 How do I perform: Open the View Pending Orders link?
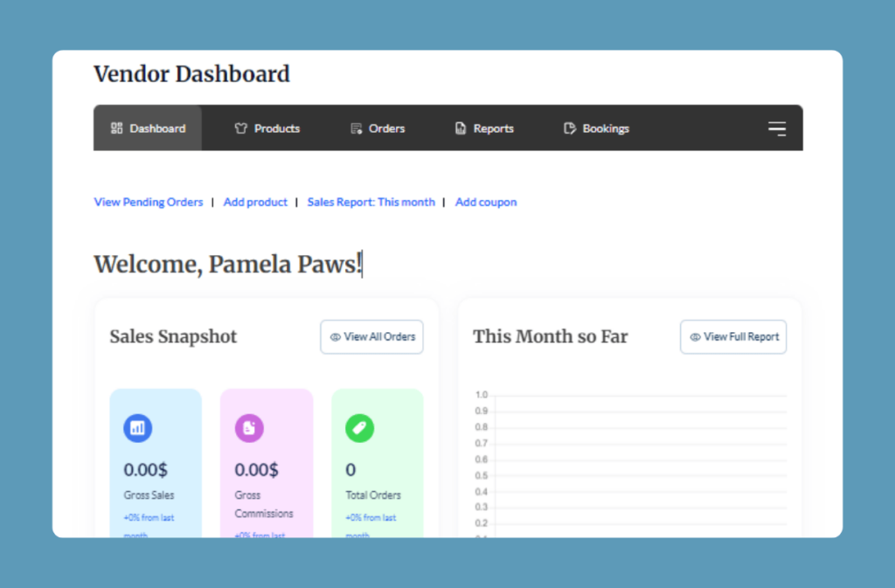(x=149, y=202)
